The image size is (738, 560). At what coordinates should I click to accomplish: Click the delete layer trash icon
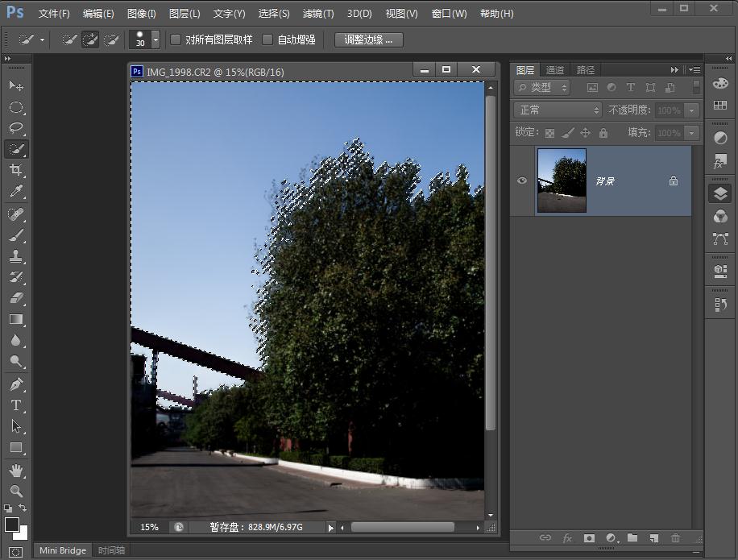[x=675, y=538]
